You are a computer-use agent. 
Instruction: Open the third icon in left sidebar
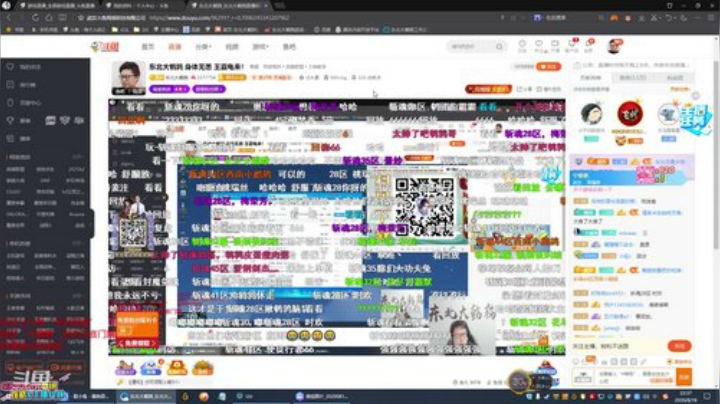click(10, 102)
